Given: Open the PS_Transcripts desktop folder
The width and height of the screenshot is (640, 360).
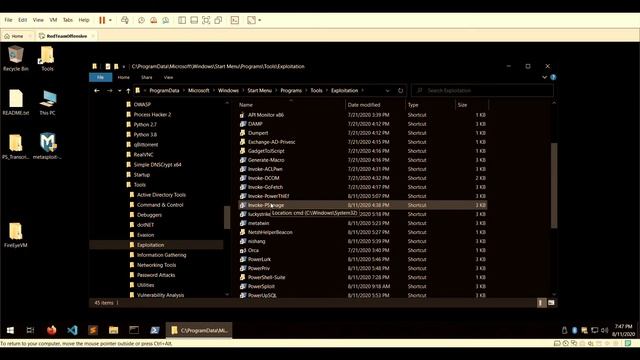Looking at the screenshot, I should [16, 147].
